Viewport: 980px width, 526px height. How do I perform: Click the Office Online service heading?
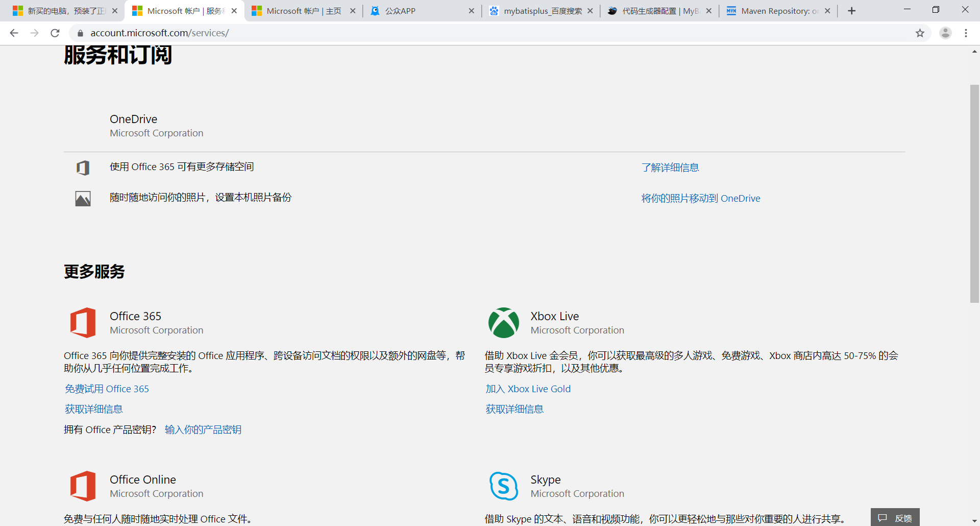(142, 480)
